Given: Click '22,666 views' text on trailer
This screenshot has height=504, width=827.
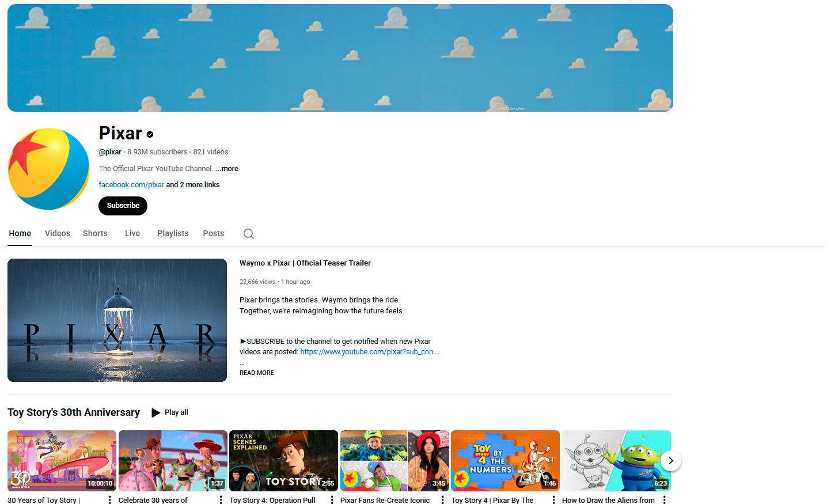Looking at the screenshot, I should (x=257, y=282).
